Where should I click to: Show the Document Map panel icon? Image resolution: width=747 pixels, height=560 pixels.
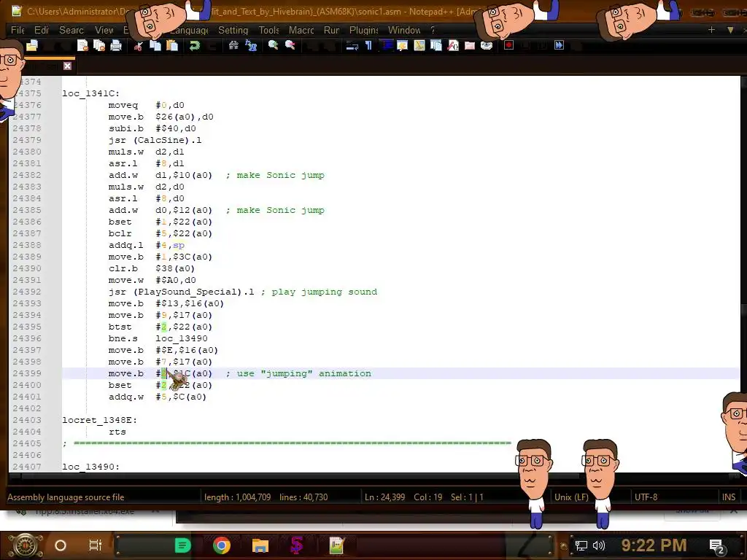pyautogui.click(x=419, y=46)
